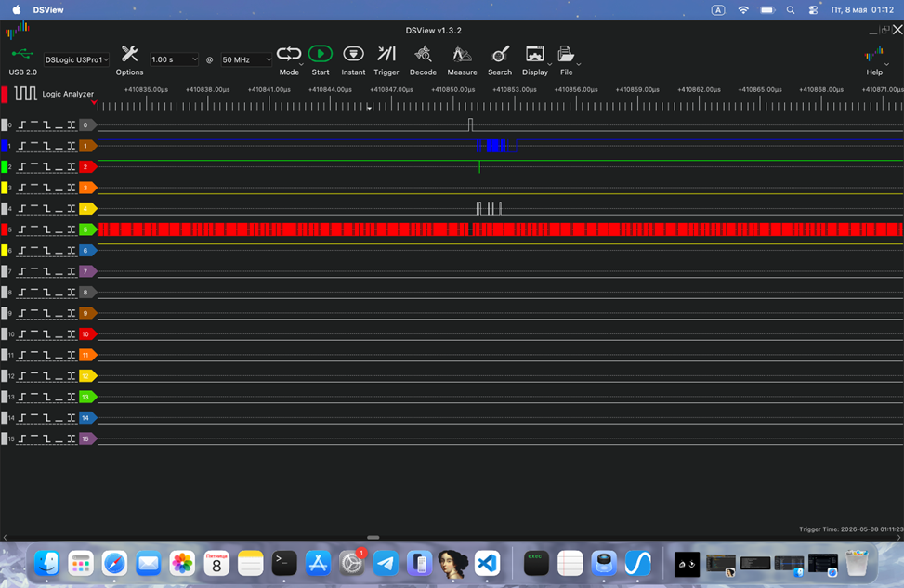
Task: Open Visual Studio Code from the dock
Action: 487,563
